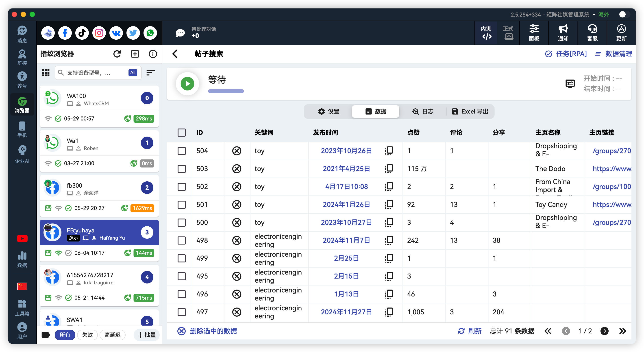Open the 设置 settings tab
This screenshot has height=352, width=644.
click(328, 111)
